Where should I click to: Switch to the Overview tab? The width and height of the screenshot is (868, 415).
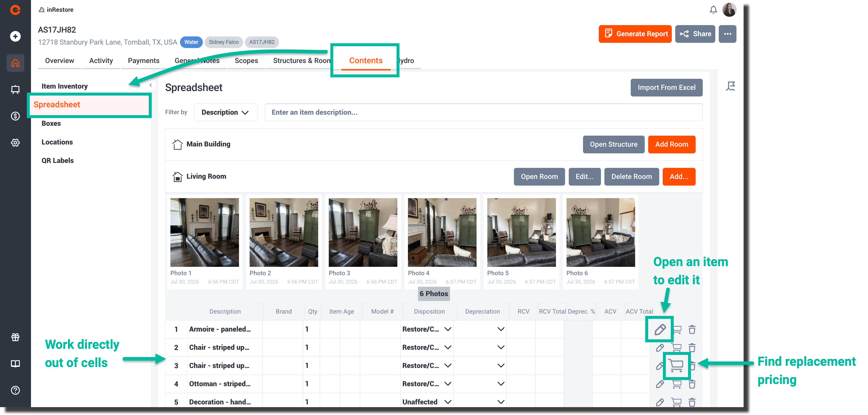coord(59,61)
